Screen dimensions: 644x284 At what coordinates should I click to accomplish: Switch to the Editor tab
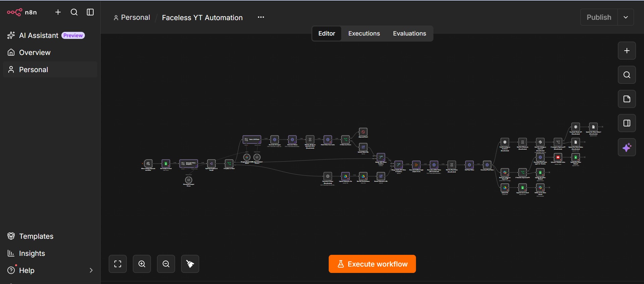327,34
